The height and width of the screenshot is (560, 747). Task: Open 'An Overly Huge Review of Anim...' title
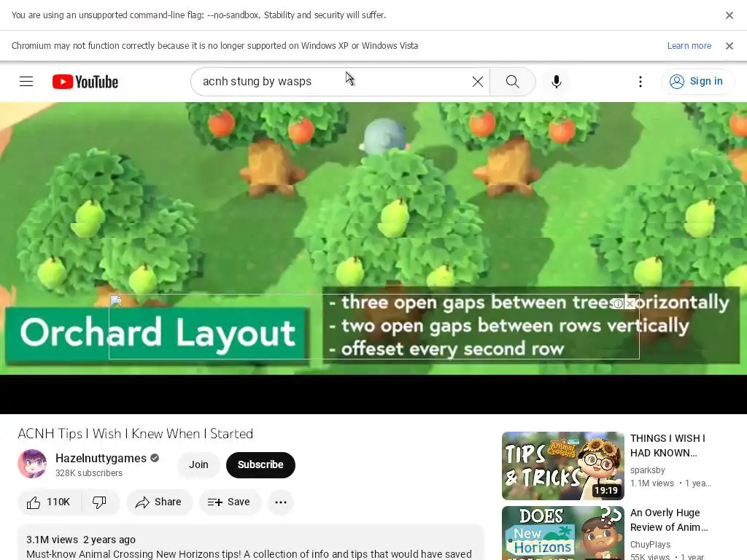[x=669, y=520]
